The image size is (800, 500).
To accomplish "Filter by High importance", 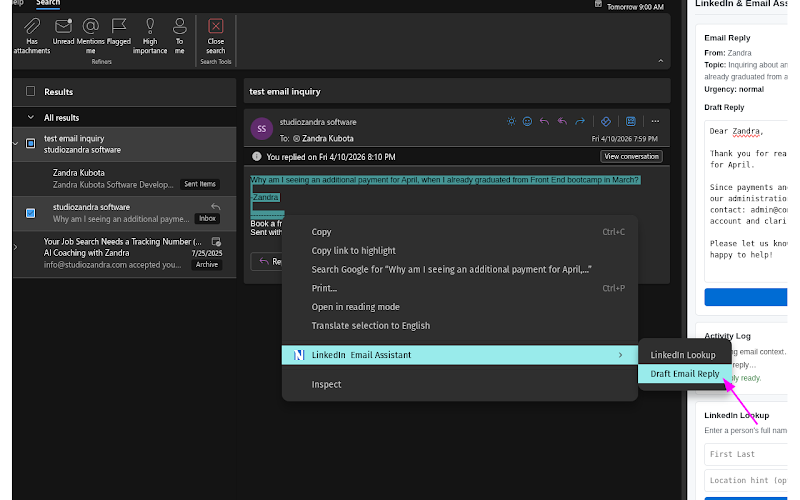I will (150, 36).
